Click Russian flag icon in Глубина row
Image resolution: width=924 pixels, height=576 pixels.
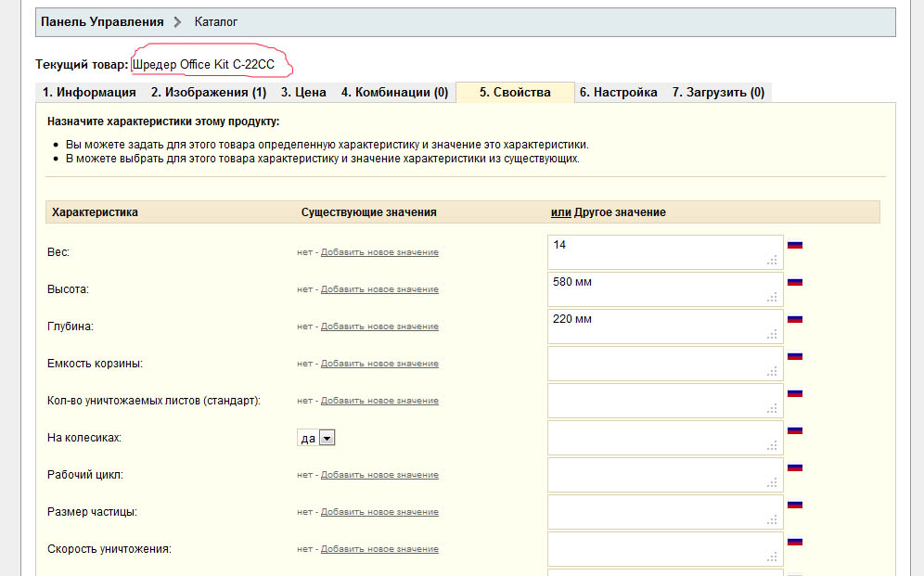tap(794, 319)
